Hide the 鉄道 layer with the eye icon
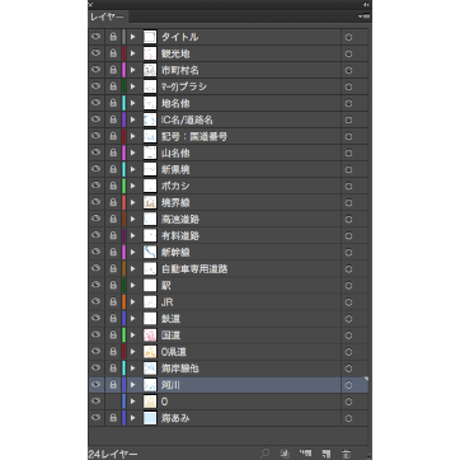The width and height of the screenshot is (460, 460). 96,318
